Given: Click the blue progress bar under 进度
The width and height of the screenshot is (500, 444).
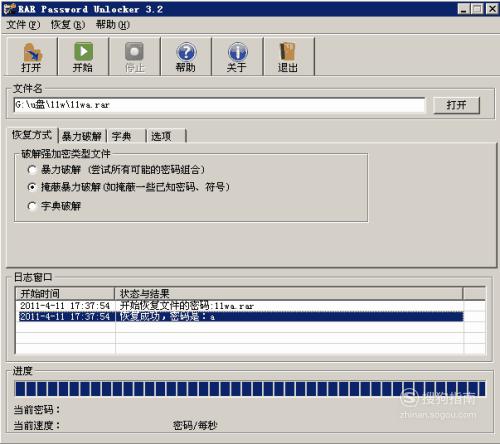Looking at the screenshot, I should point(250,389).
